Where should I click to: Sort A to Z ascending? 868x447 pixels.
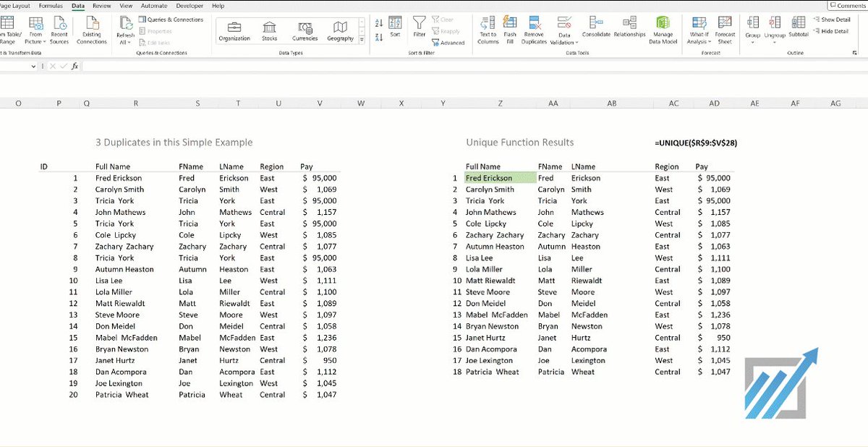point(380,23)
